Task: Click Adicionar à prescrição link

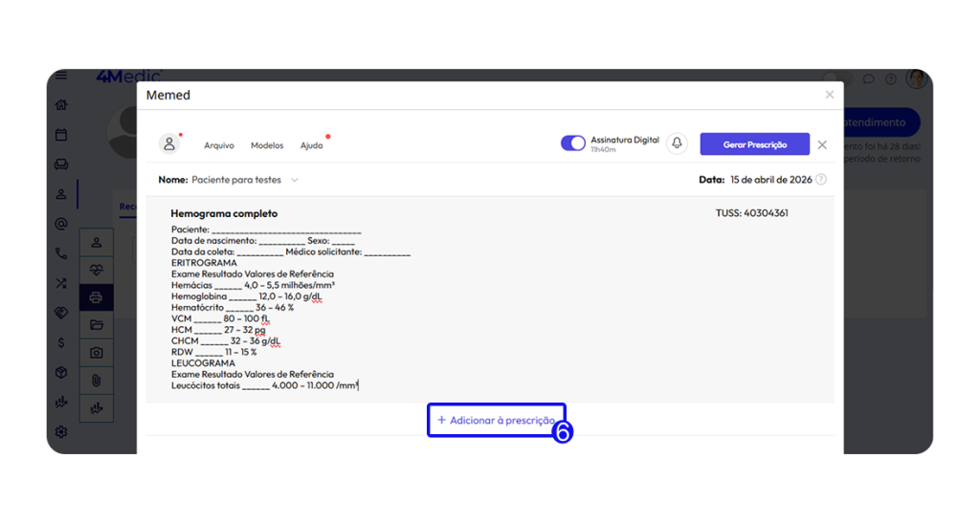Action: [x=496, y=421]
